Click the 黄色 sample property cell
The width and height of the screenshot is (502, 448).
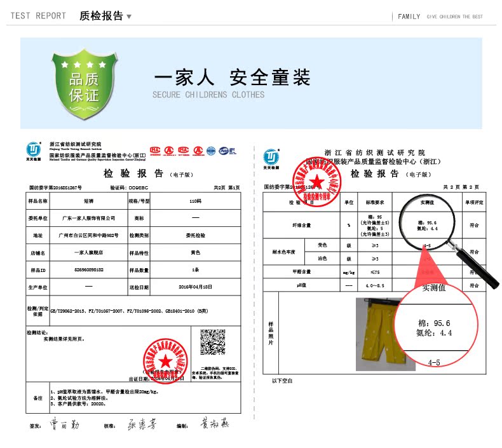tap(195, 253)
